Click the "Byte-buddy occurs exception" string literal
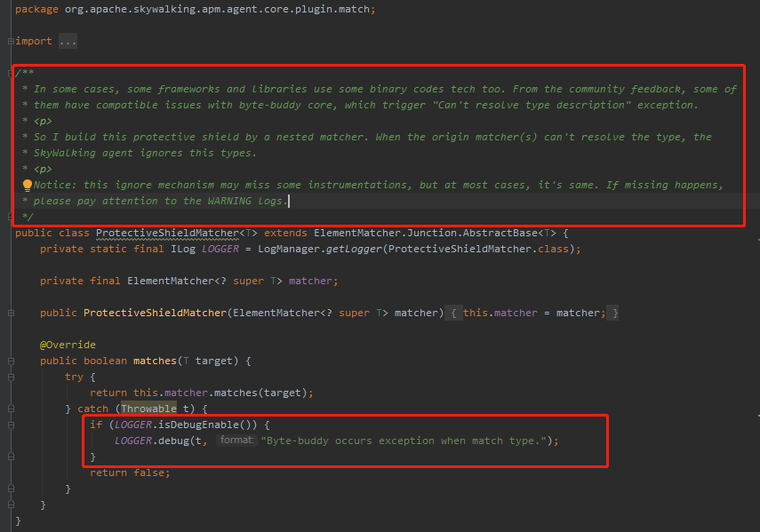The width and height of the screenshot is (760, 532). [404, 441]
